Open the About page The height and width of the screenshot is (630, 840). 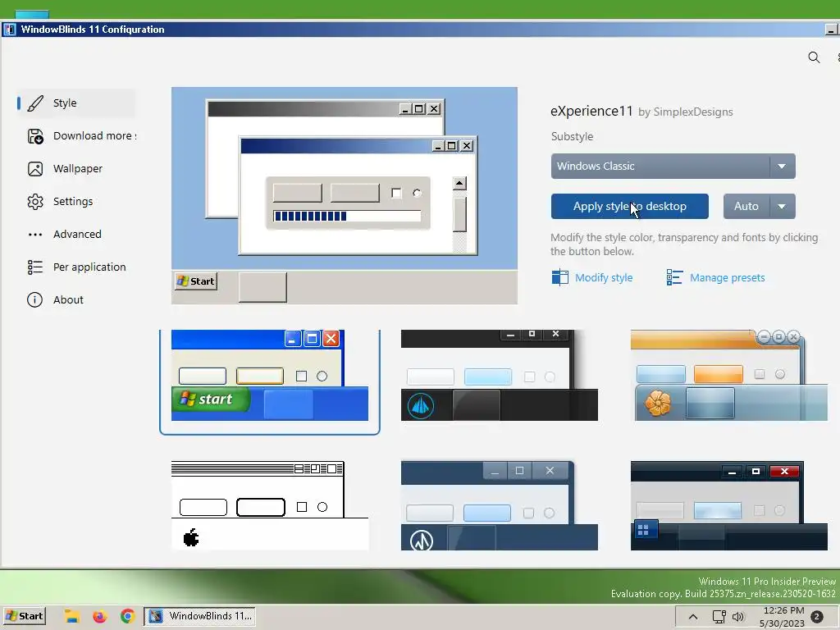coord(76,299)
